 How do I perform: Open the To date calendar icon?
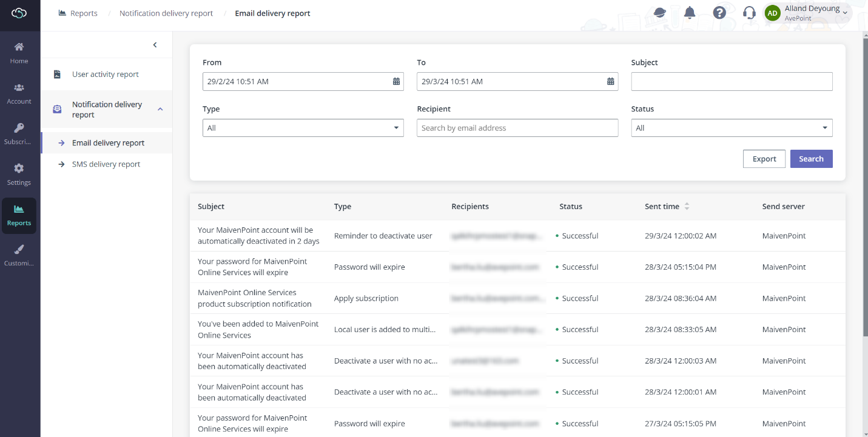pos(611,81)
